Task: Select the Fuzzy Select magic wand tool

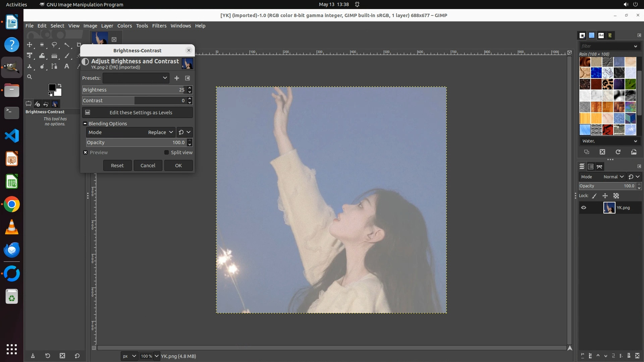Action: [x=67, y=45]
